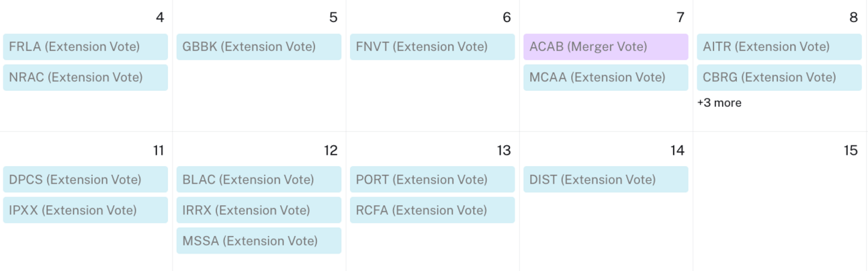The image size is (868, 271).
Task: Select the GBBK (Extension Vote) entry
Action: point(259,47)
